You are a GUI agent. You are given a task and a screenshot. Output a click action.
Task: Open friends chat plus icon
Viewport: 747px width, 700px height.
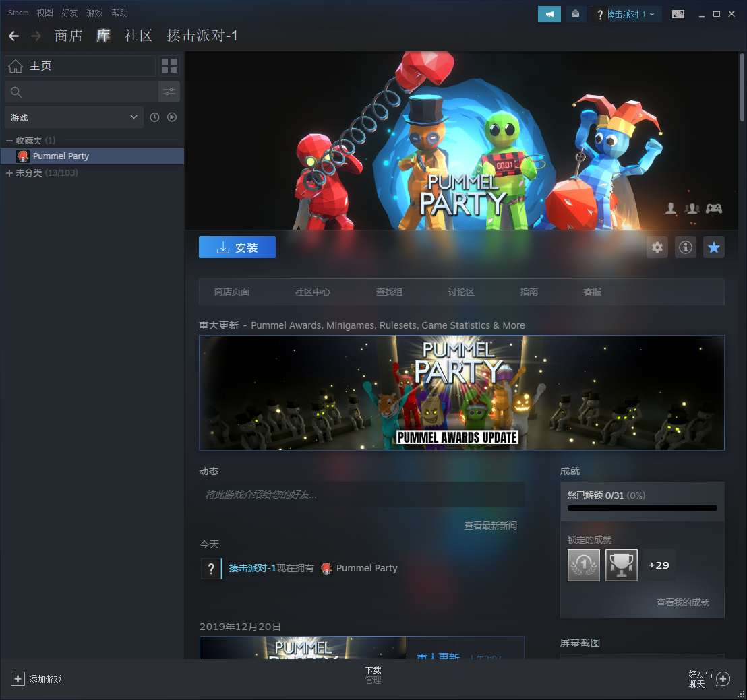click(x=723, y=679)
